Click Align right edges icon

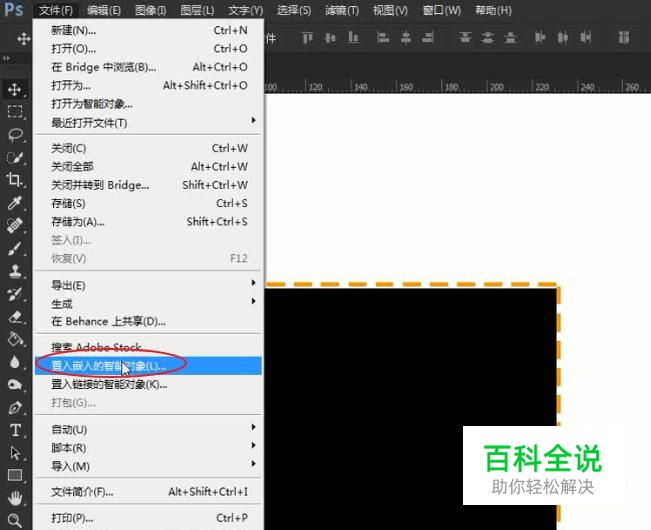pos(428,38)
